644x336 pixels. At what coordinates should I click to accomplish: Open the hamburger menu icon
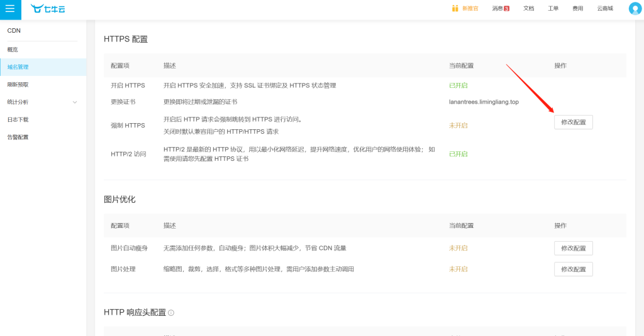point(10,9)
